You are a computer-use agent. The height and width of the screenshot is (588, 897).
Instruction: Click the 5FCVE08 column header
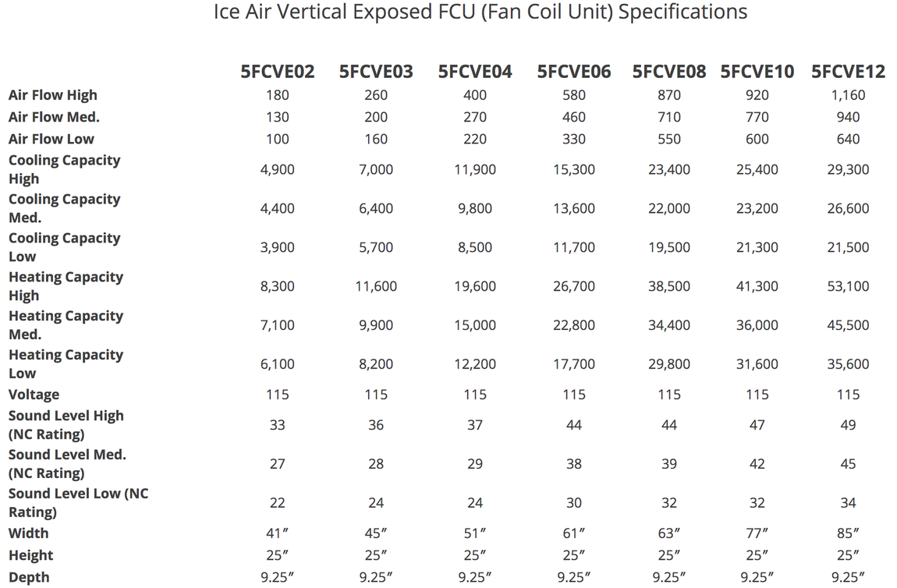[x=668, y=72]
